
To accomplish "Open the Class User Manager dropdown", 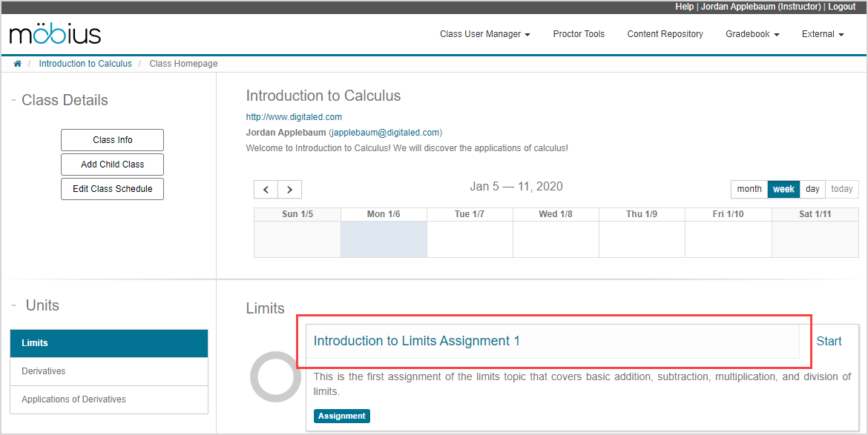I will [484, 34].
